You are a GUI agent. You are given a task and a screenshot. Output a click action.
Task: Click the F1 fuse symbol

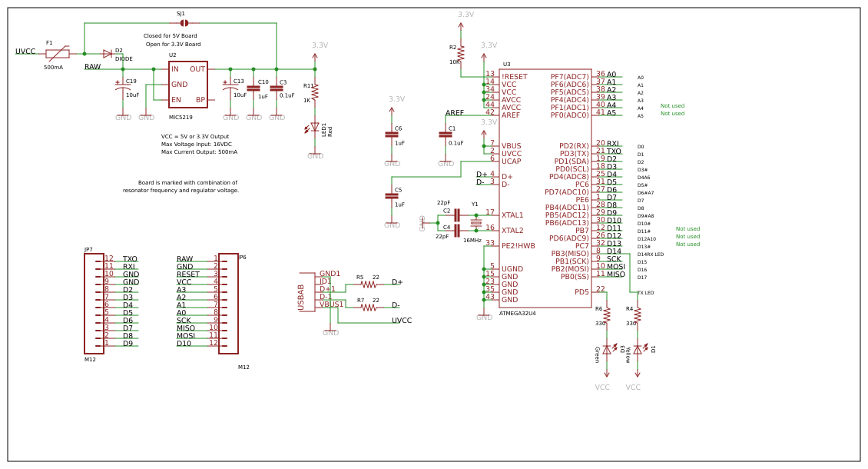pyautogui.click(x=58, y=54)
